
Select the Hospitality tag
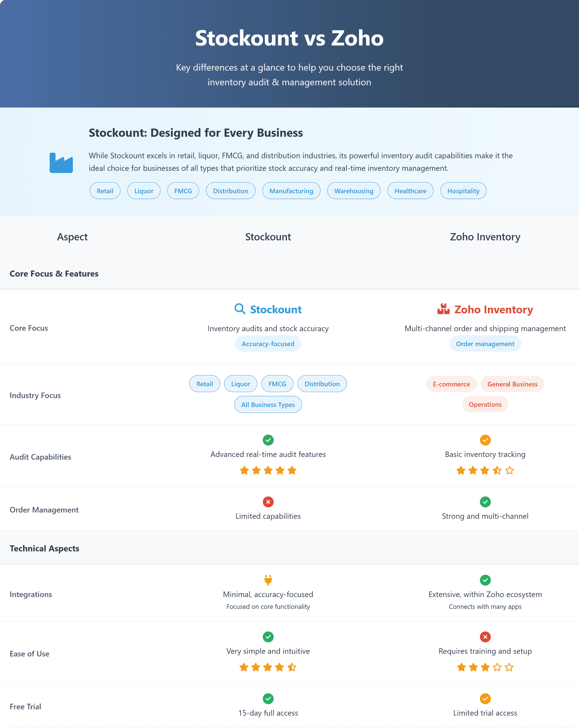(463, 191)
